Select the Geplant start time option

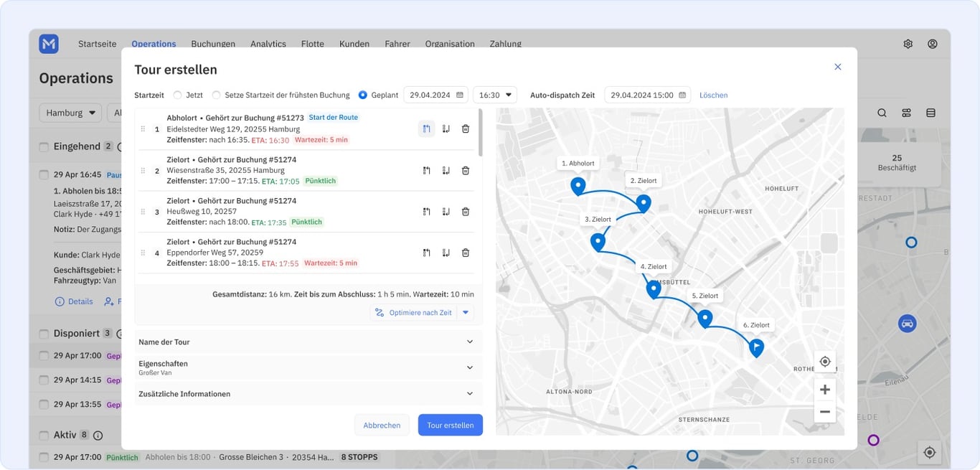[362, 95]
